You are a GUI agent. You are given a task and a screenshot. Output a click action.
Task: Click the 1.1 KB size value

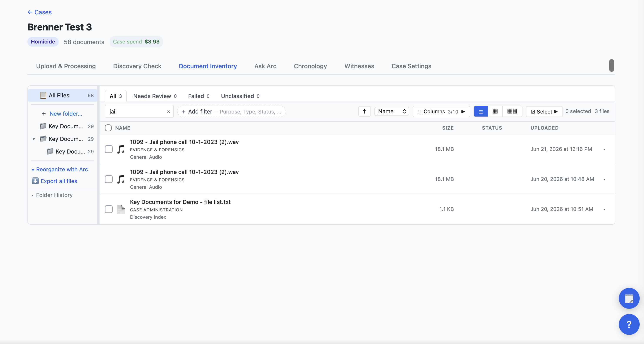[446, 209]
